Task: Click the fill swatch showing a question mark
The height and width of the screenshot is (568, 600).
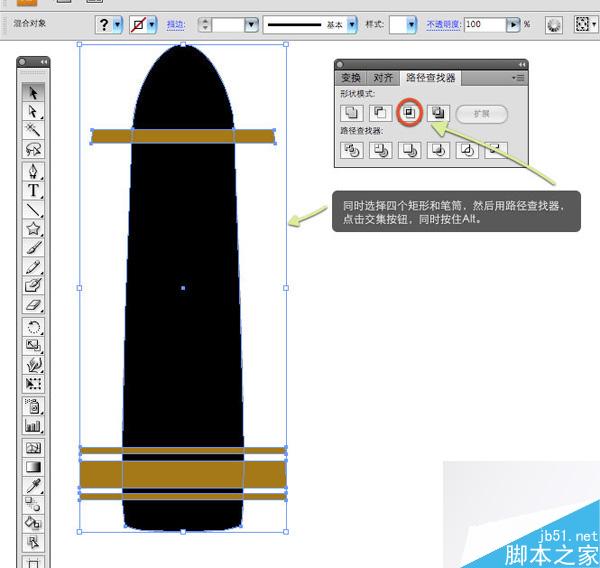Action: [x=104, y=25]
